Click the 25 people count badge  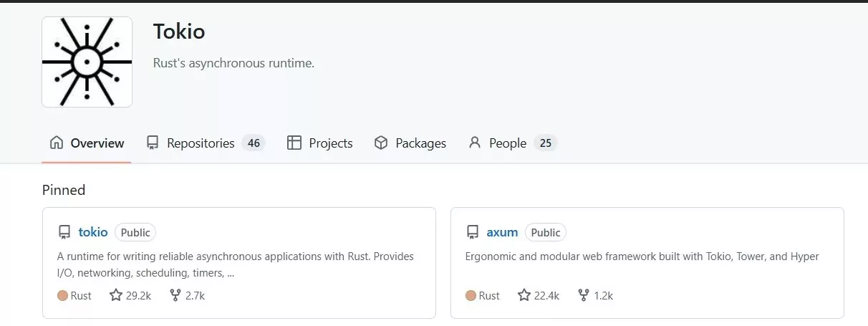pos(545,143)
